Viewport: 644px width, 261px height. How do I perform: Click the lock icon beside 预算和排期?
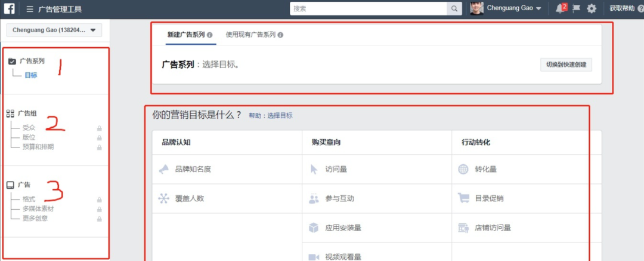click(99, 148)
